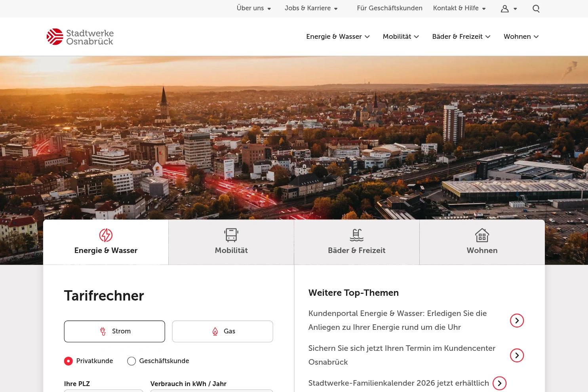This screenshot has height=392, width=588.
Task: Click the plug icon on the Strom button
Action: click(x=103, y=331)
